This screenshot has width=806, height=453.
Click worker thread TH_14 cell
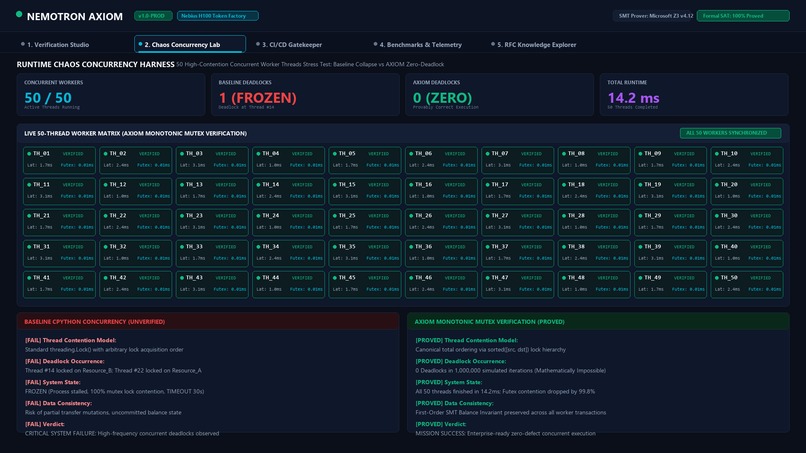pyautogui.click(x=288, y=191)
